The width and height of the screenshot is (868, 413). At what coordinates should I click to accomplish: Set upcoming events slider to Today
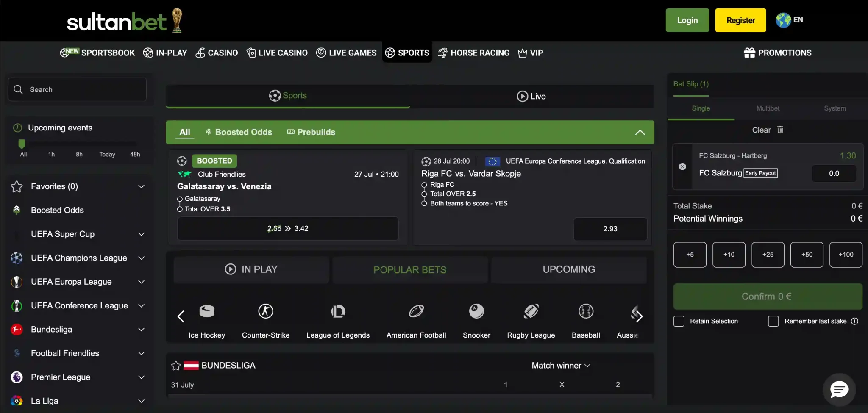107,154
